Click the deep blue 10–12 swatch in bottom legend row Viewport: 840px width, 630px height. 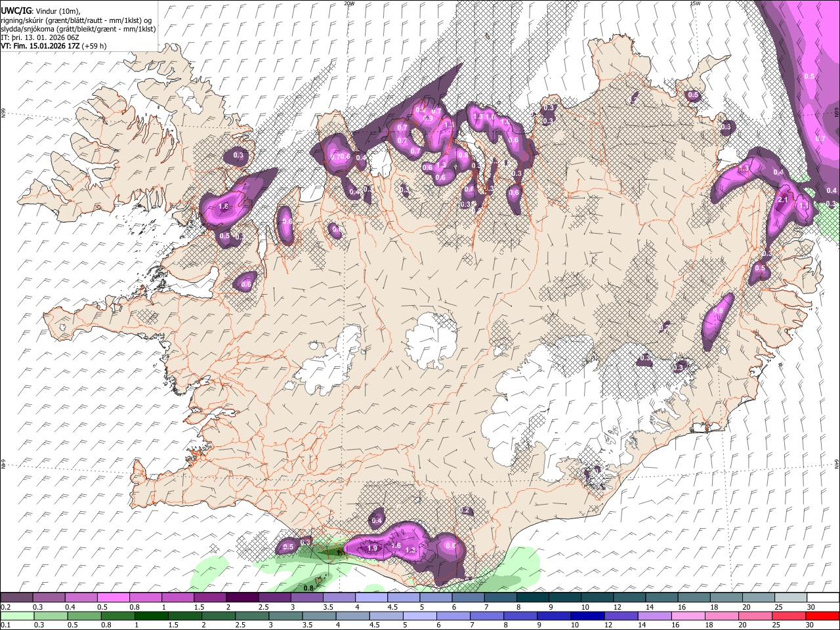[x=587, y=616]
